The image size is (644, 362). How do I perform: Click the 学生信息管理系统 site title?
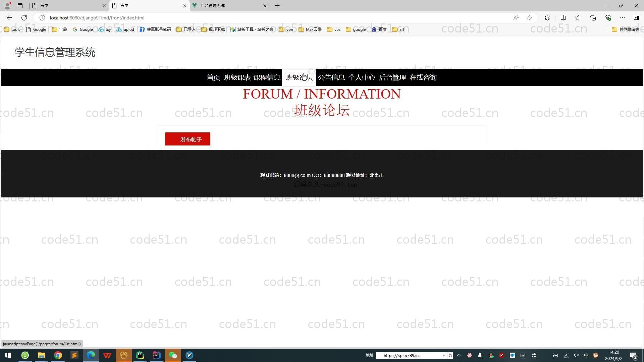(55, 52)
